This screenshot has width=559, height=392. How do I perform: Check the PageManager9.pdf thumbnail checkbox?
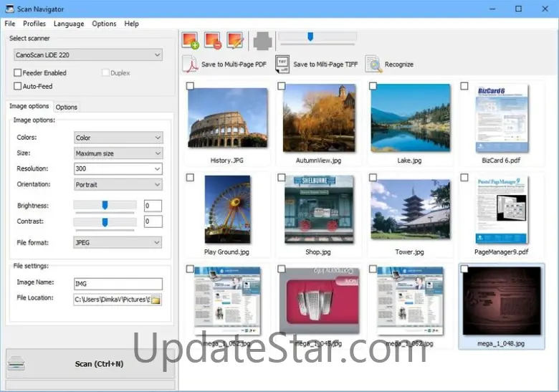tap(464, 178)
